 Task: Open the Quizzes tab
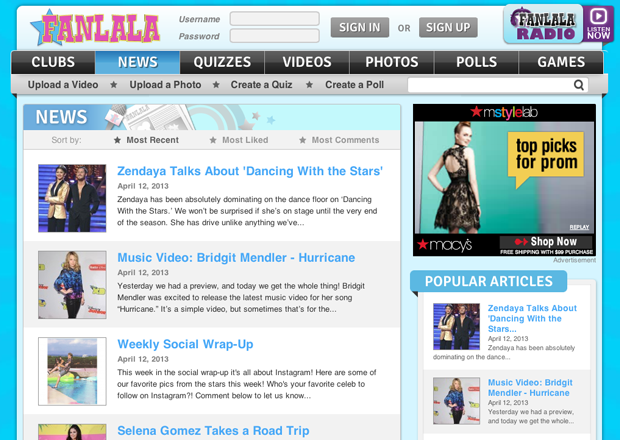coord(222,62)
